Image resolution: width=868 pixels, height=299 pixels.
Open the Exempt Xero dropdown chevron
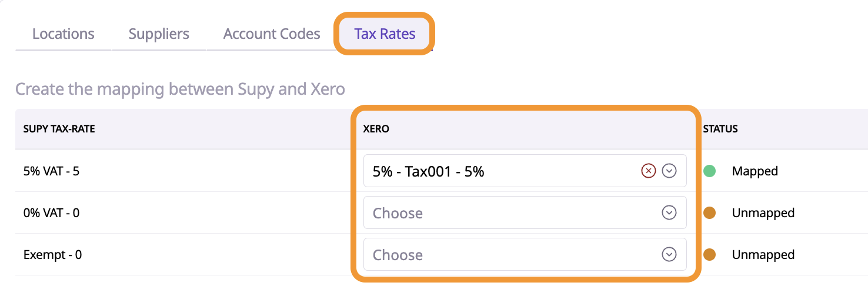click(669, 255)
